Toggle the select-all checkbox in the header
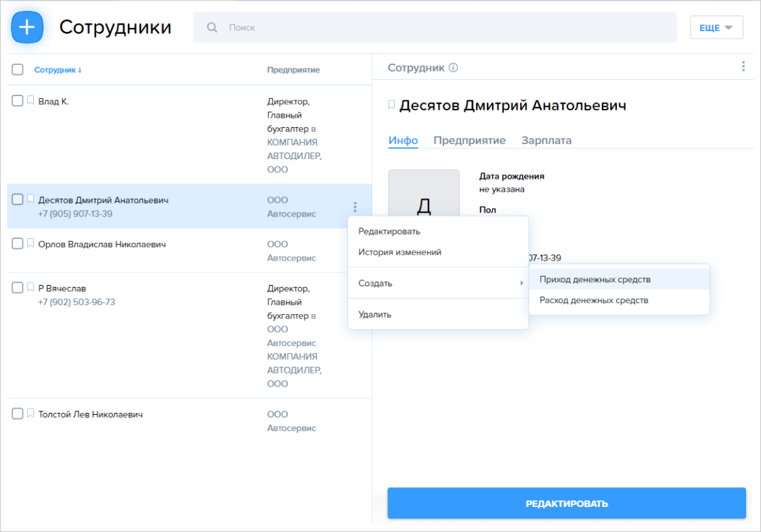 tap(18, 70)
